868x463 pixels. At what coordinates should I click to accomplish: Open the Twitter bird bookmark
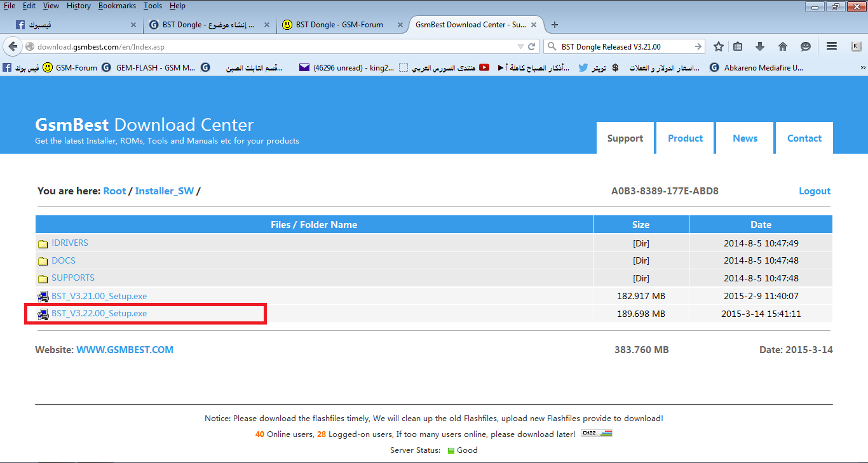tap(592, 67)
